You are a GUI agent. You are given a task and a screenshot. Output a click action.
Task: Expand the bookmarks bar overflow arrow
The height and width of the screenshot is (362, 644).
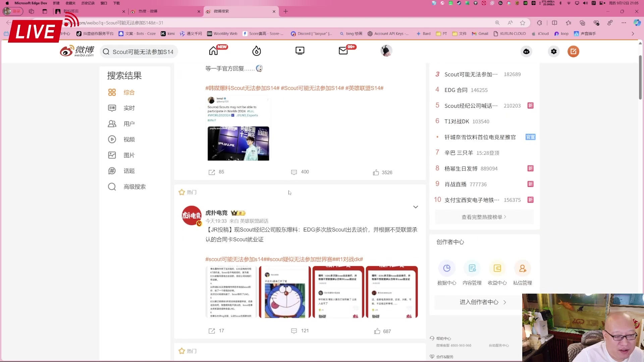pyautogui.click(x=633, y=34)
